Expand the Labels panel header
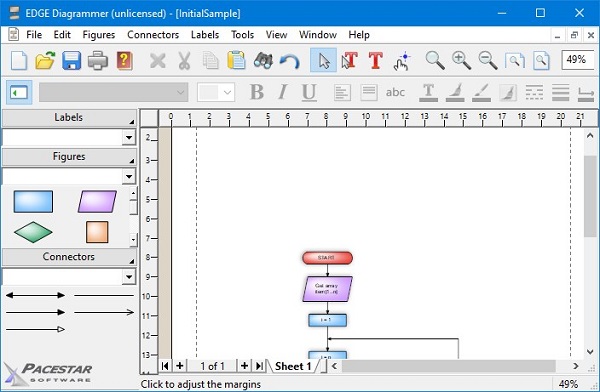 coord(69,118)
